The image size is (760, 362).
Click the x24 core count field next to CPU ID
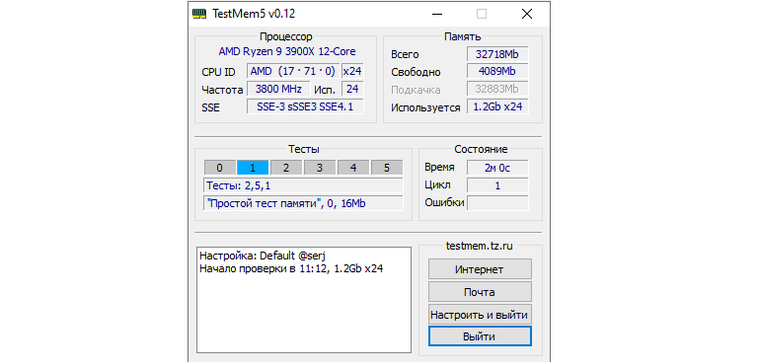point(352,71)
